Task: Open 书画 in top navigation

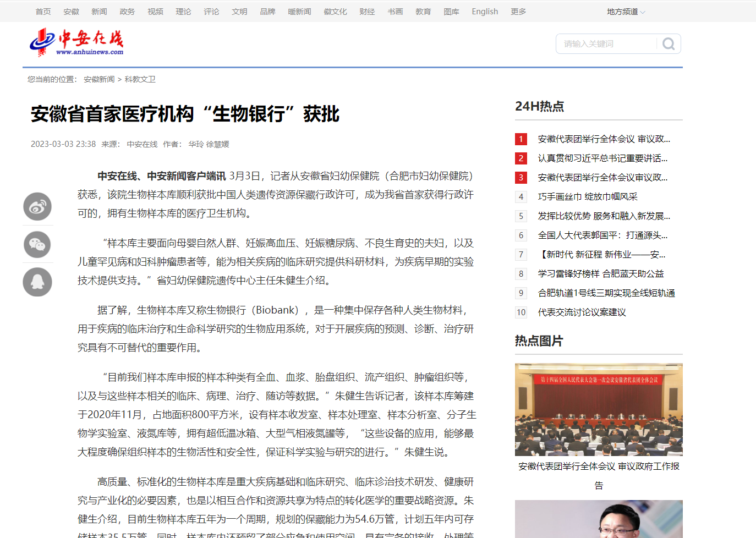Action: click(396, 12)
